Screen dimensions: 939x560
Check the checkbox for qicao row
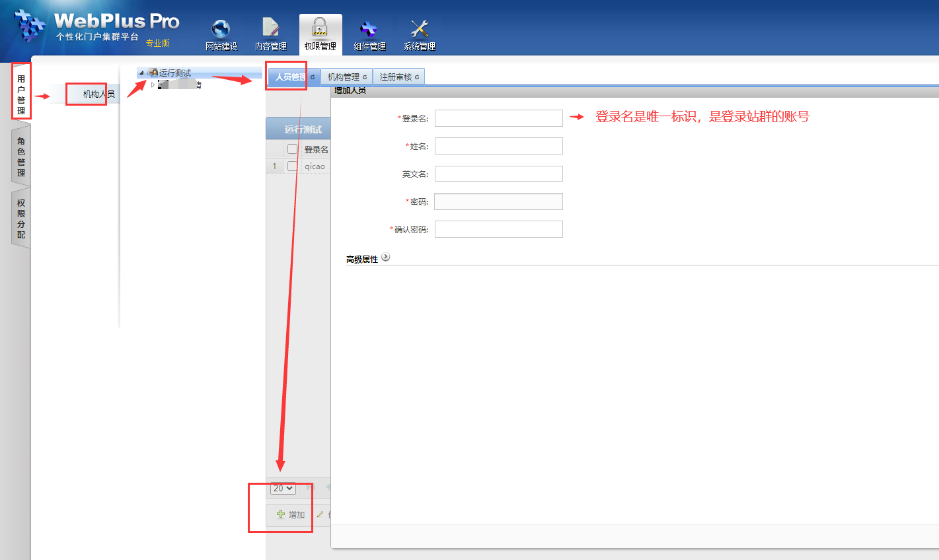292,166
